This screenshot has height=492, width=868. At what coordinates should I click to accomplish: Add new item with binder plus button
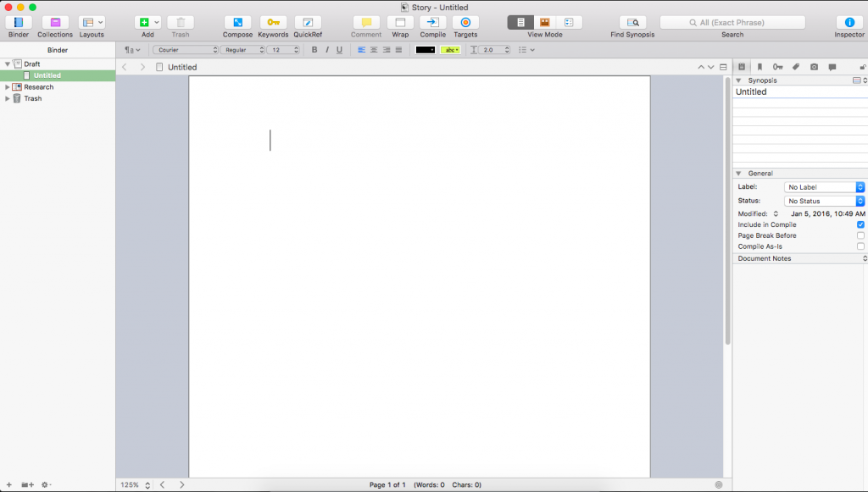click(x=8, y=485)
